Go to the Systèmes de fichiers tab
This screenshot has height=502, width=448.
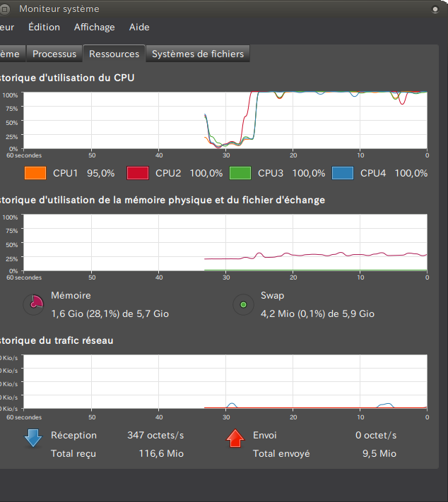[198, 54]
